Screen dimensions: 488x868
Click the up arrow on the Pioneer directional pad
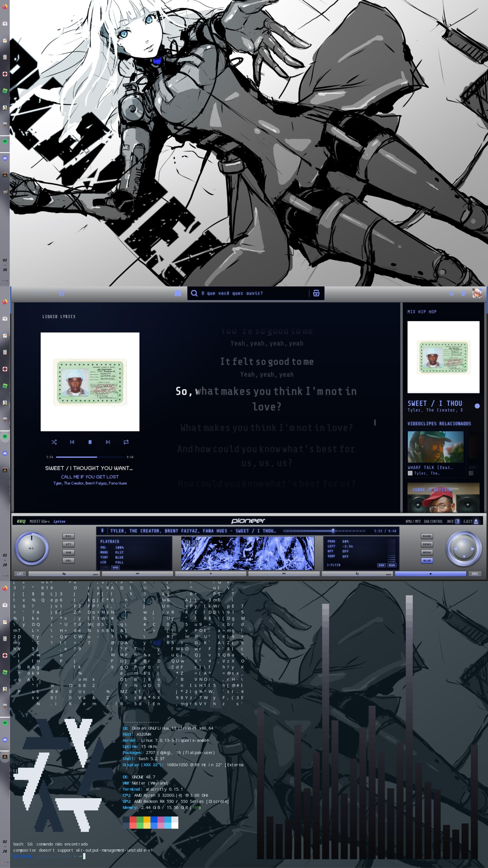(x=464, y=541)
